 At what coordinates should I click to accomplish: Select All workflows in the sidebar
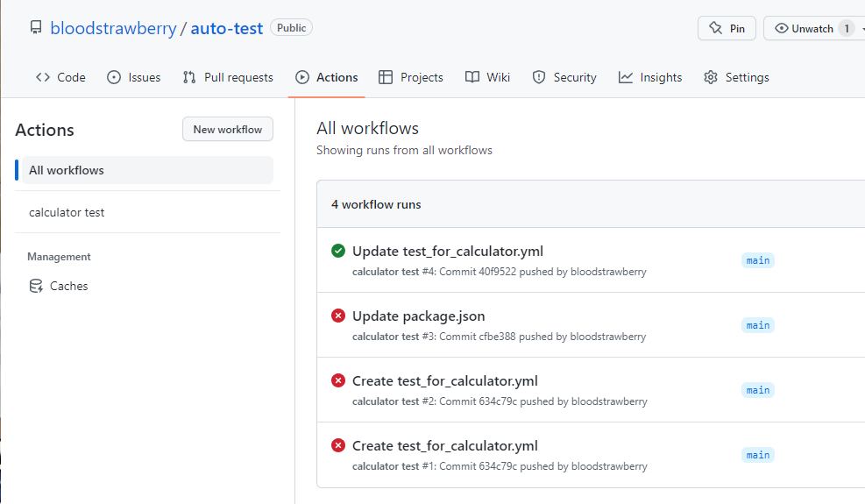(x=147, y=170)
